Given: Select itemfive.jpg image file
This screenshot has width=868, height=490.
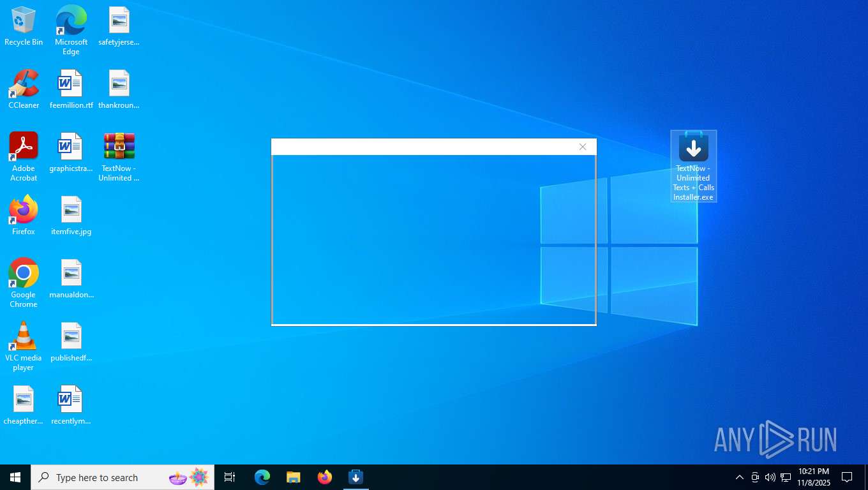Looking at the screenshot, I should click(x=71, y=216).
